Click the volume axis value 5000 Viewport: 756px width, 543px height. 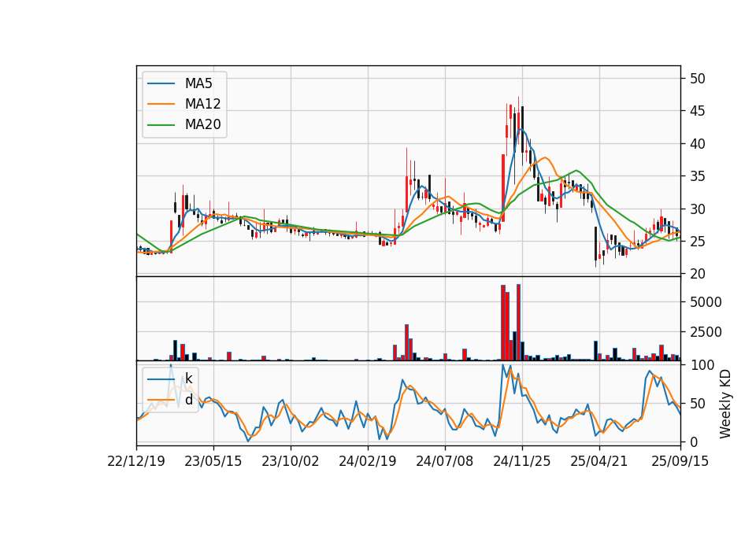pos(706,302)
